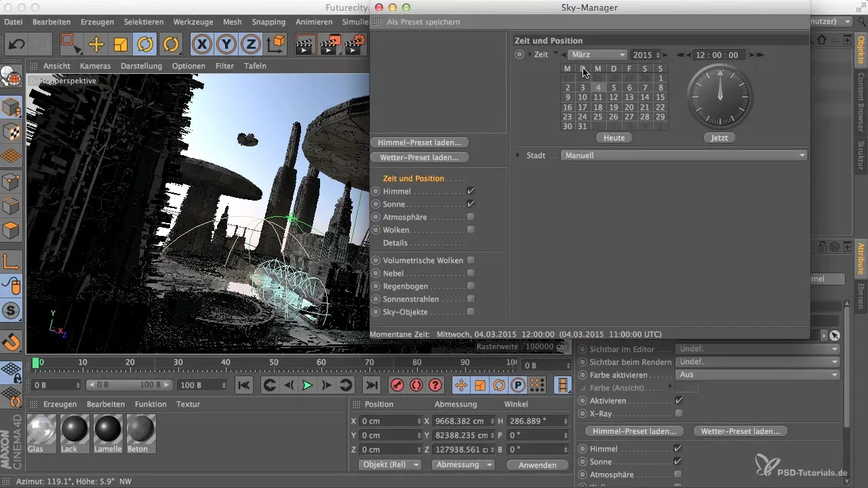Click the coordinate system cube icon

click(277, 45)
